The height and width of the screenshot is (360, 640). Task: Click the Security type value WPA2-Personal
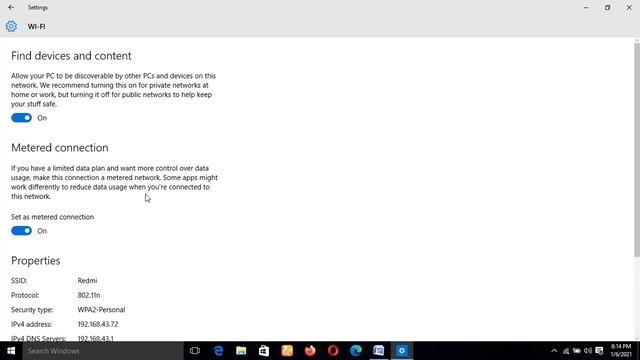(101, 310)
